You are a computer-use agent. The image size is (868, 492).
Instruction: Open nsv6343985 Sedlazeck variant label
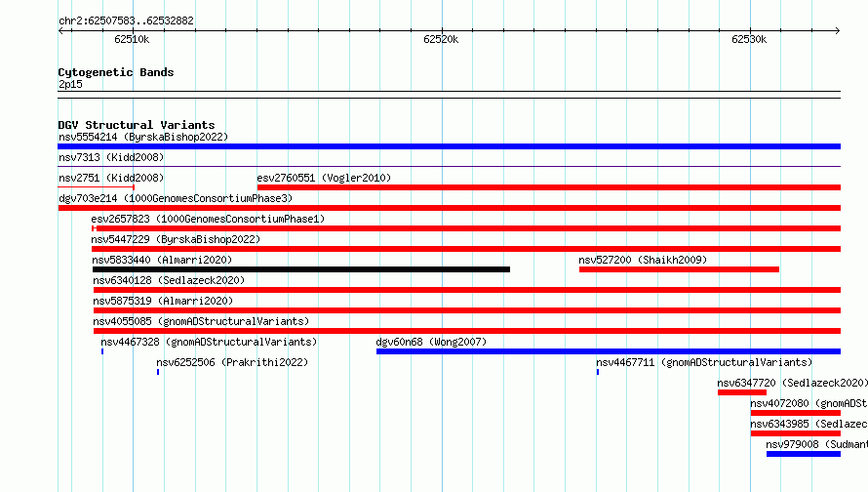click(x=809, y=424)
